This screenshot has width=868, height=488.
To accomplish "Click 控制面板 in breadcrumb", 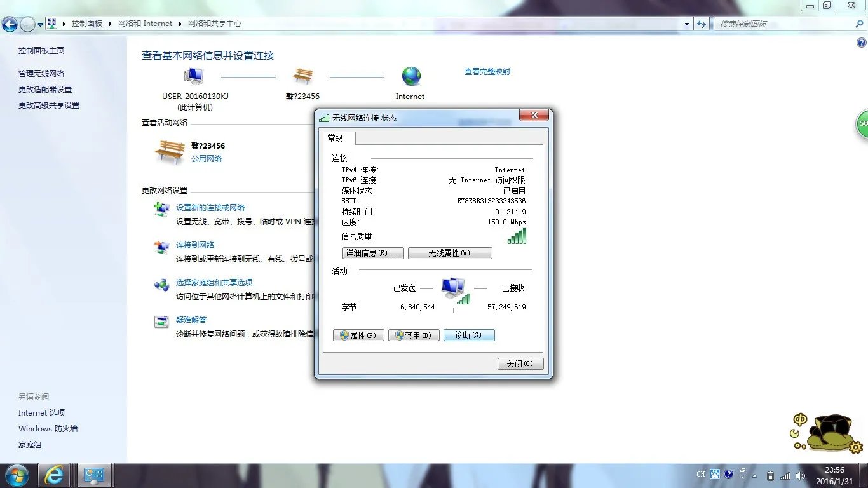I will click(x=87, y=24).
